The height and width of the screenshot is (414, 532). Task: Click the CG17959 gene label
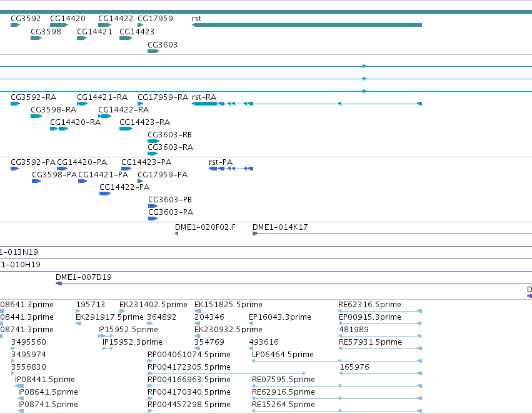(x=156, y=19)
